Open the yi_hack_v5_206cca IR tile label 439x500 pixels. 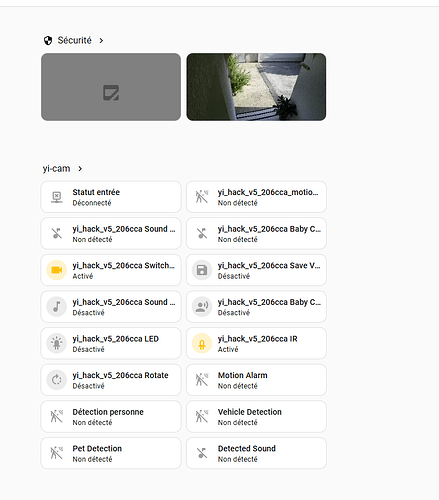pyautogui.click(x=258, y=339)
